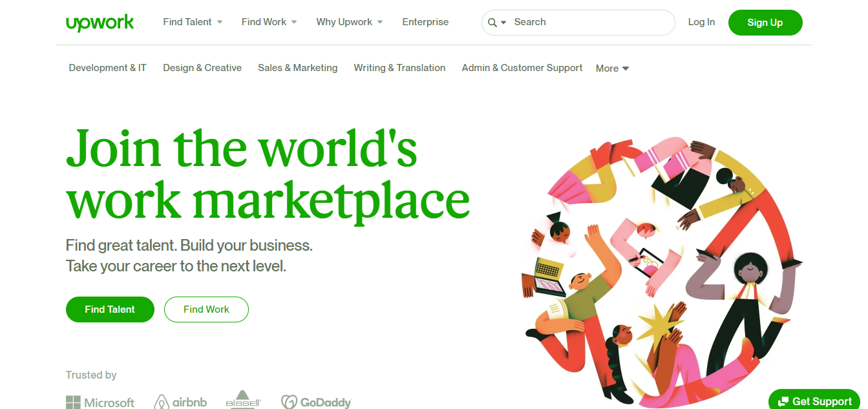Click the Bissell logo
The width and height of the screenshot is (868, 409).
click(x=243, y=400)
